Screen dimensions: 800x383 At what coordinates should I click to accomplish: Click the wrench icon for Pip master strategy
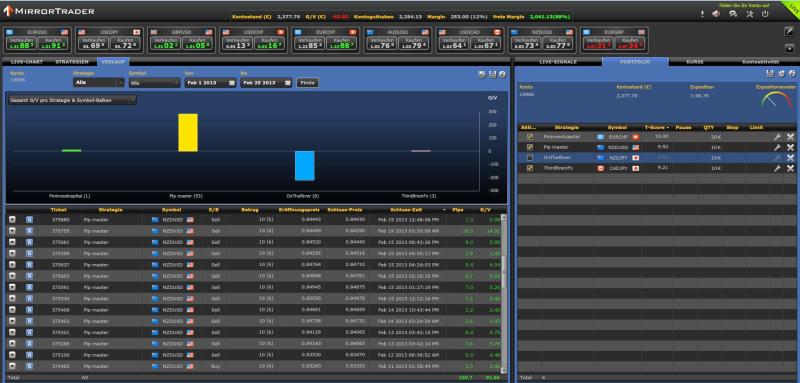point(777,147)
